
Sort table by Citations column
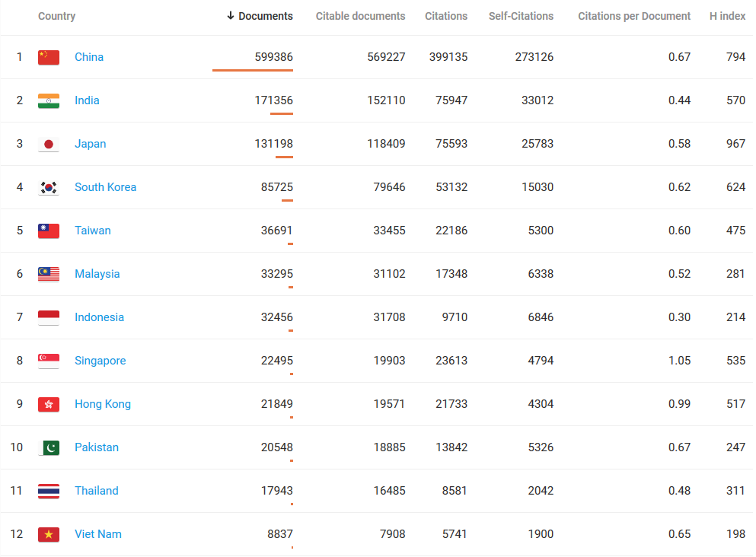pos(446,16)
